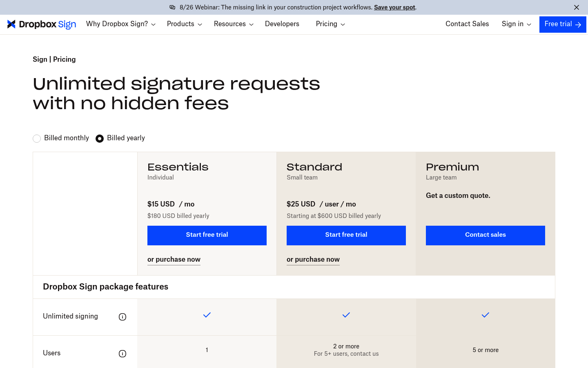Go to the Developers page
Image resolution: width=588 pixels, height=368 pixels.
(x=282, y=24)
